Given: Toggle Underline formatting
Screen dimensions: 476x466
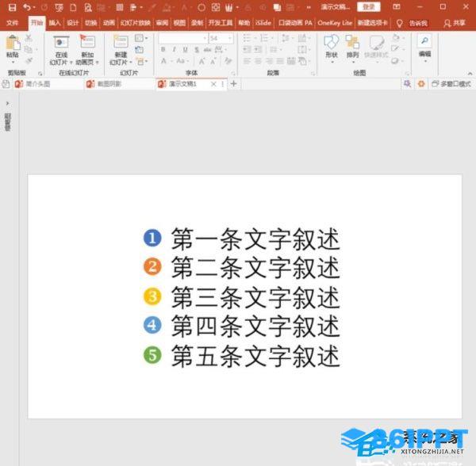Looking at the screenshot, I should point(185,49).
